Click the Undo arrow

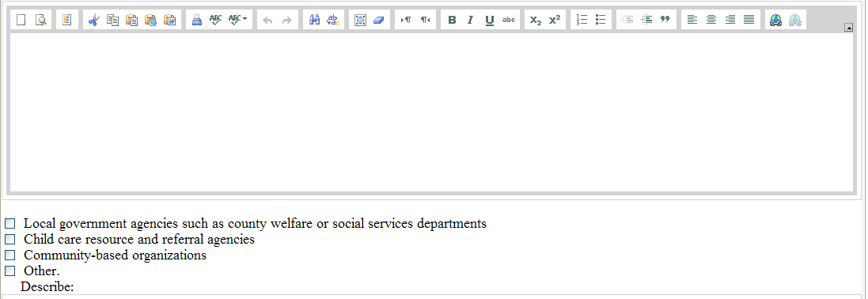point(268,20)
